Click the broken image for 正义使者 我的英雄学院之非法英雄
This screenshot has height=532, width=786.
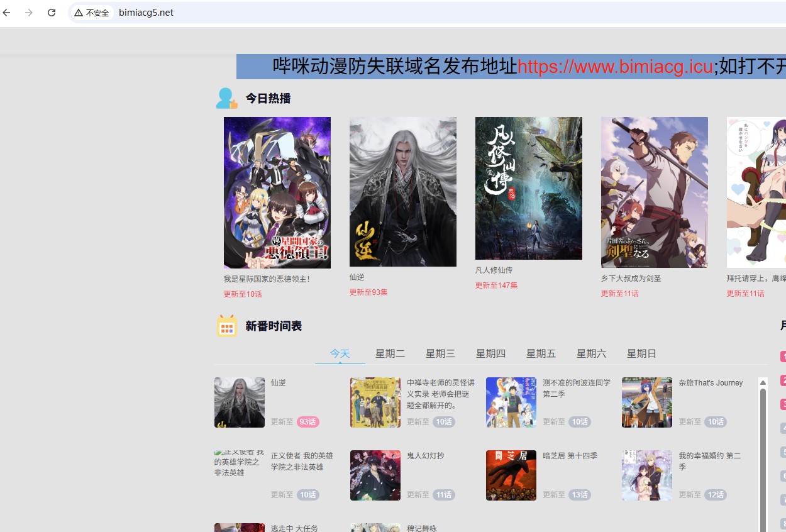(x=240, y=463)
